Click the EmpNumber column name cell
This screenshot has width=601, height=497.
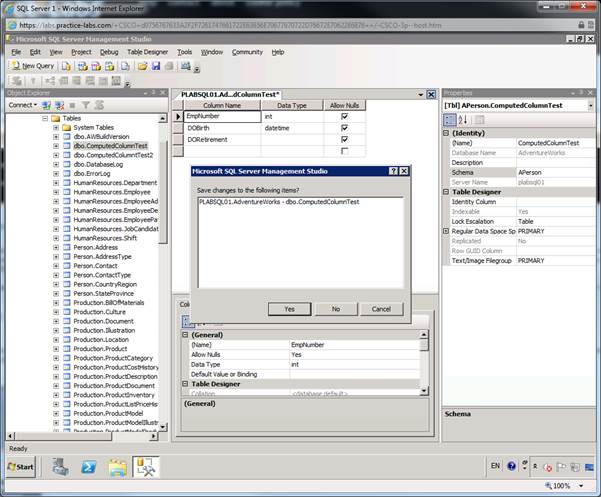pos(222,116)
